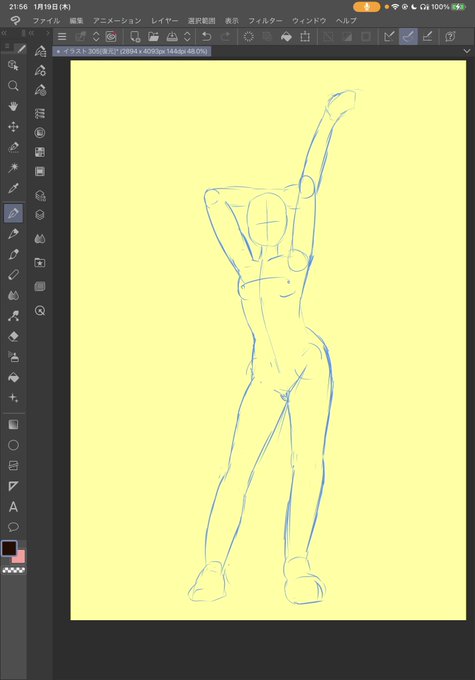The width and height of the screenshot is (475, 680).
Task: Open the レイヤー menu
Action: coord(164,21)
